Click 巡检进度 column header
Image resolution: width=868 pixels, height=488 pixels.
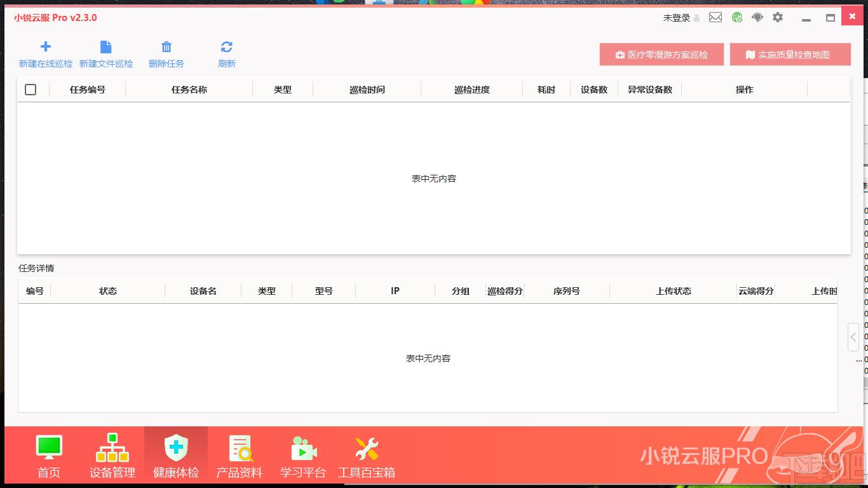[x=472, y=90]
